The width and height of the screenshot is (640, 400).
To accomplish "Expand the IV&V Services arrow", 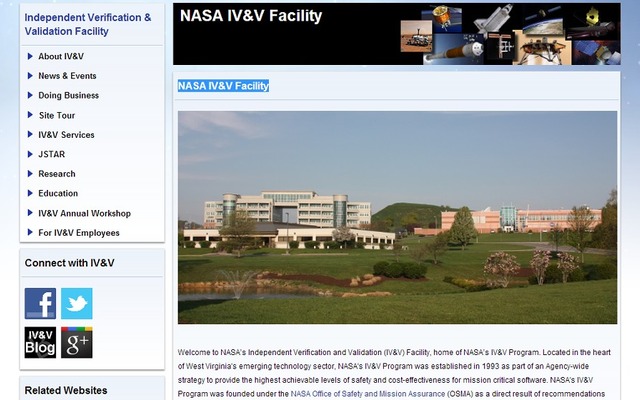I will pyautogui.click(x=30, y=135).
